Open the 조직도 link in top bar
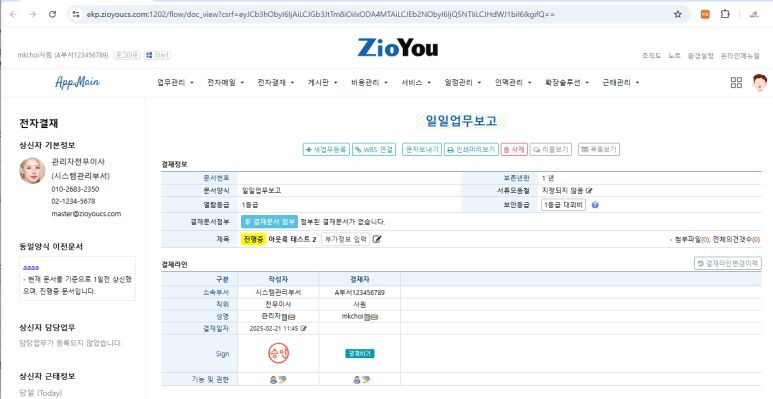Image resolution: width=773 pixels, height=399 pixels. pyautogui.click(x=651, y=56)
